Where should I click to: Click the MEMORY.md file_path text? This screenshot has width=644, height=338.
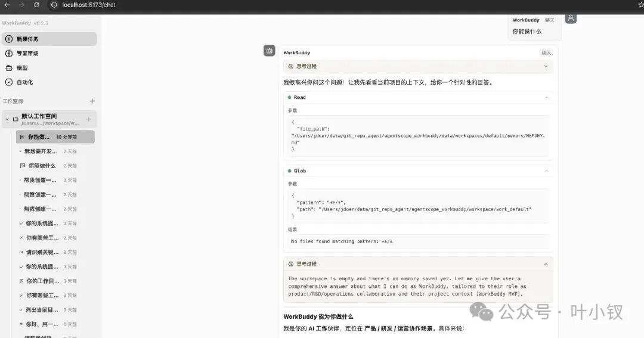click(x=418, y=139)
